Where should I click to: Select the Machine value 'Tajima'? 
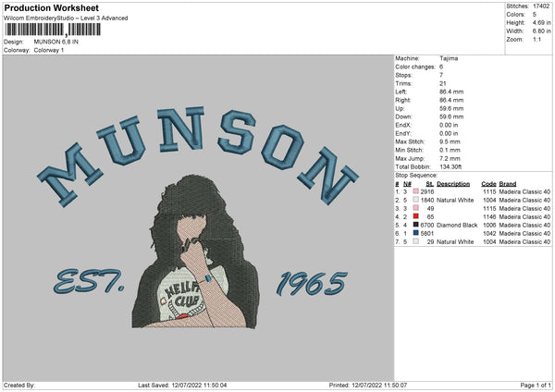point(449,58)
